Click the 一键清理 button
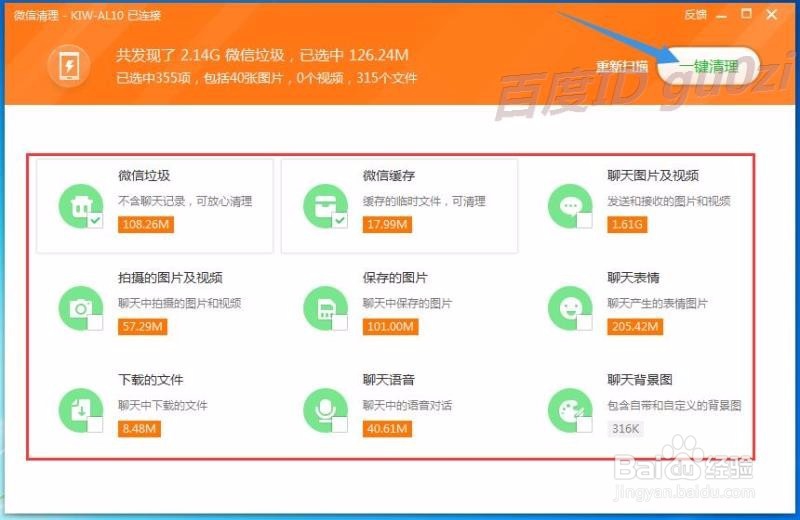800x520 pixels. (x=709, y=66)
